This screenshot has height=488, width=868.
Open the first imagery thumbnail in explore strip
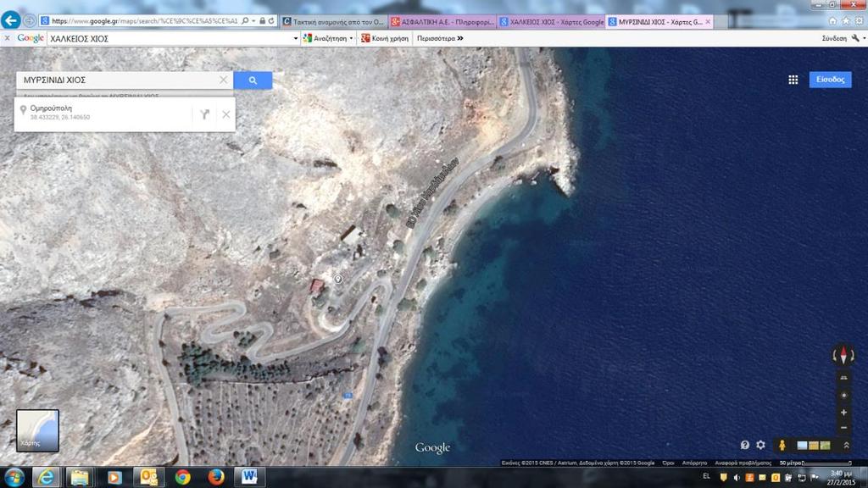(802, 446)
